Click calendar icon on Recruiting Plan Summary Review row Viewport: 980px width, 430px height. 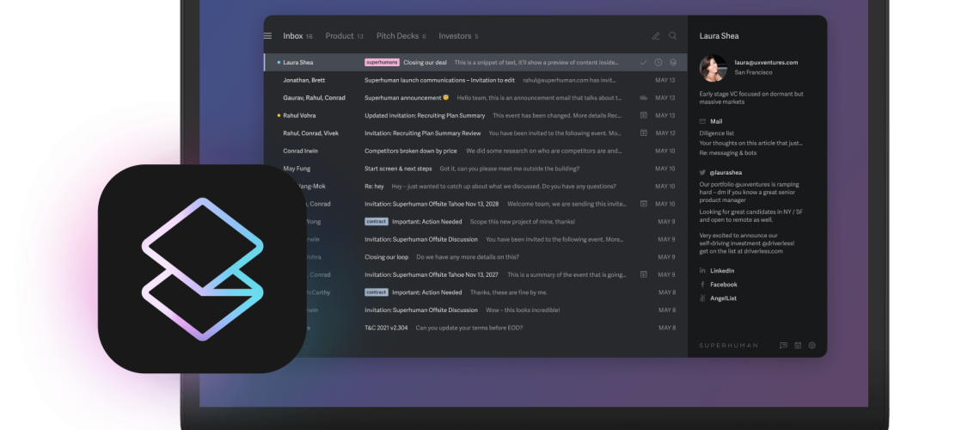(644, 133)
